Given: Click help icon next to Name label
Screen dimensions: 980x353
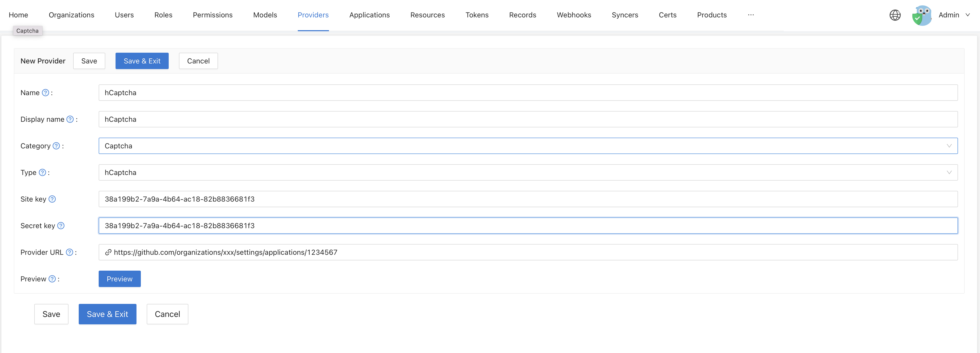Looking at the screenshot, I should pos(45,93).
